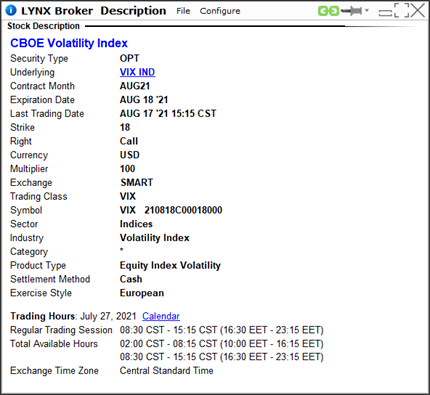The image size is (430, 395).
Task: Open the Configure menu
Action: click(x=220, y=11)
